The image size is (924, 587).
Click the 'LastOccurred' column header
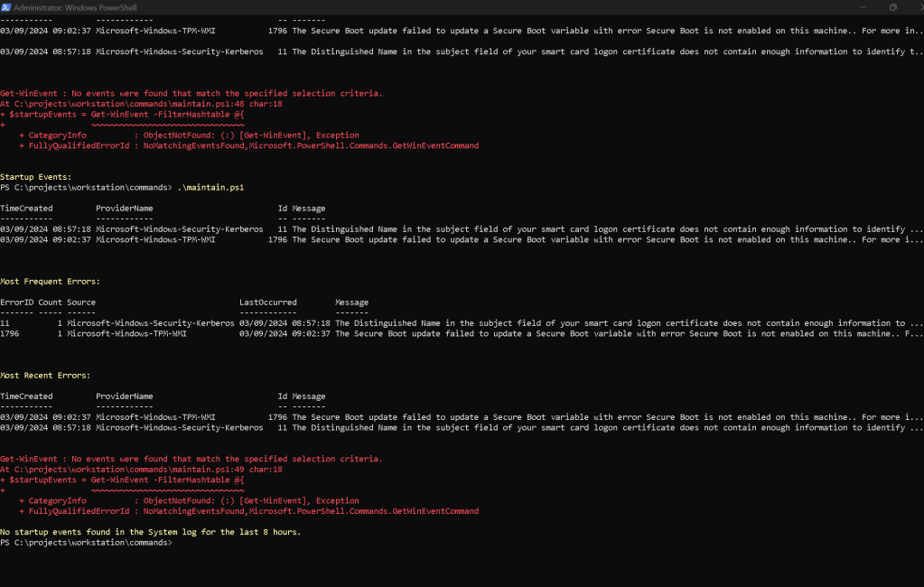268,303
